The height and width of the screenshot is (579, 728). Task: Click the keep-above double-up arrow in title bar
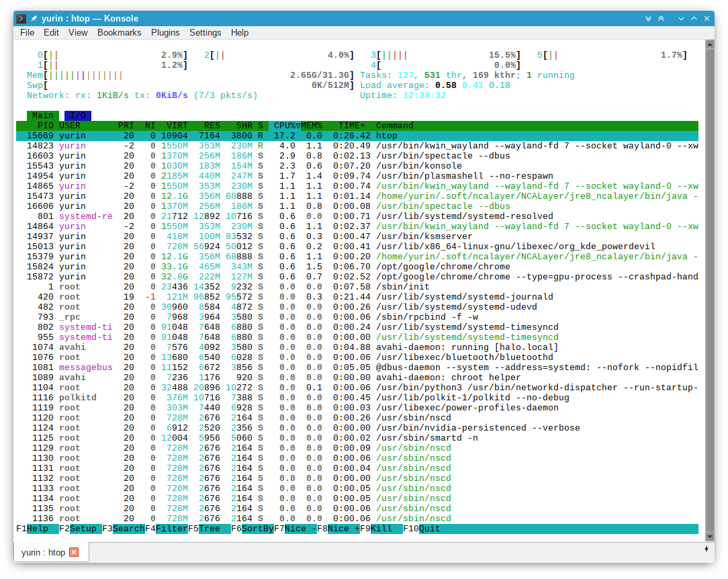(662, 18)
